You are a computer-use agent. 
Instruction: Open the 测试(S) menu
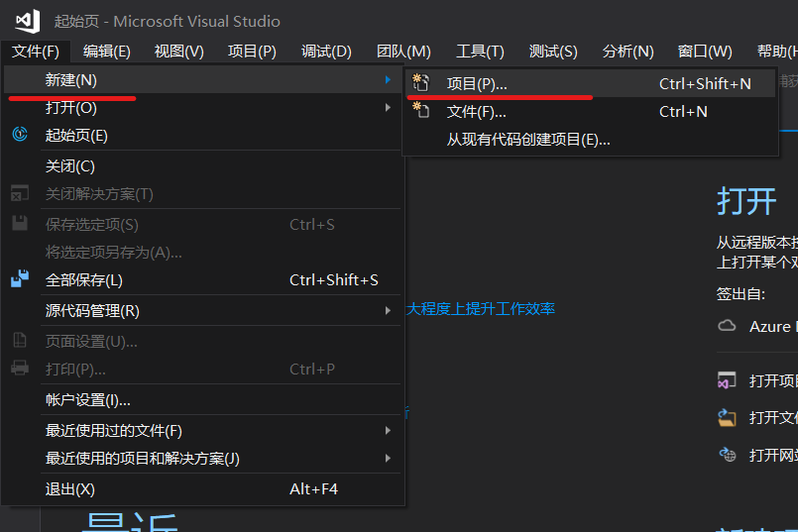(553, 52)
